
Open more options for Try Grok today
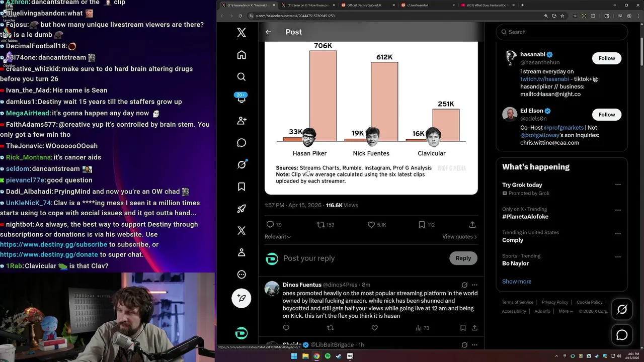pyautogui.click(x=618, y=185)
